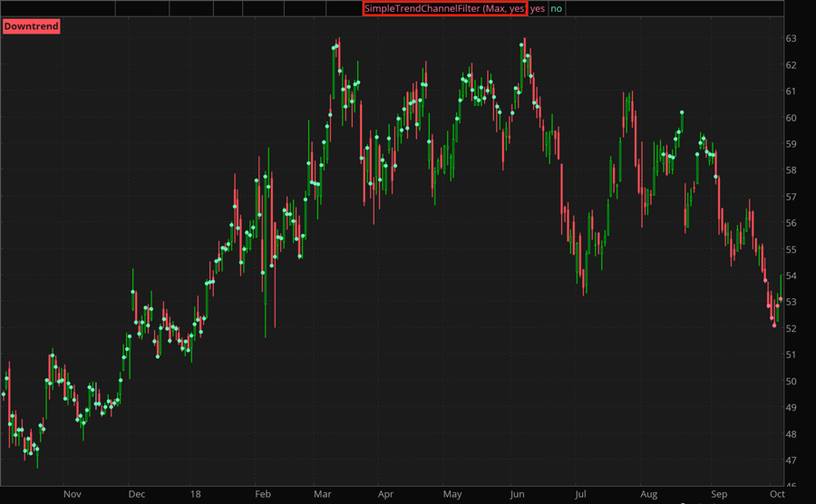This screenshot has width=816, height=504.
Task: Select the May label on time axis
Action: (452, 494)
